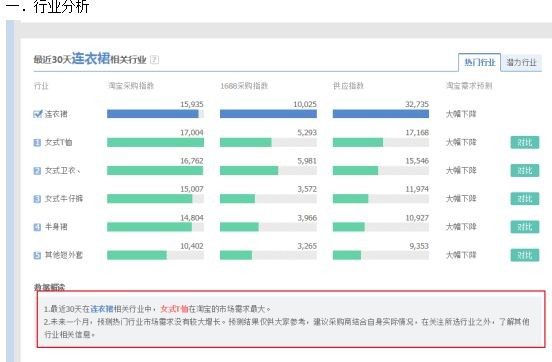Click 半身裙 淘宝采购指数 value 14,804
The image size is (552, 362).
pos(192,218)
